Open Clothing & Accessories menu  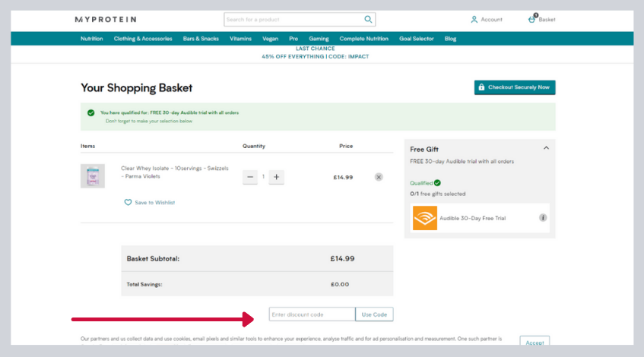click(x=143, y=39)
